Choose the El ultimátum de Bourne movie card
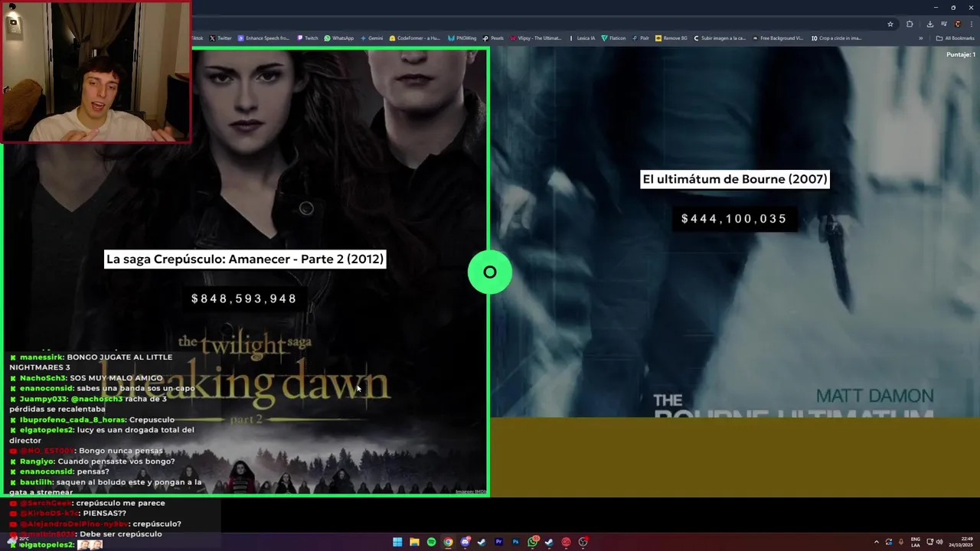Viewport: 980px width, 551px height. [735, 272]
